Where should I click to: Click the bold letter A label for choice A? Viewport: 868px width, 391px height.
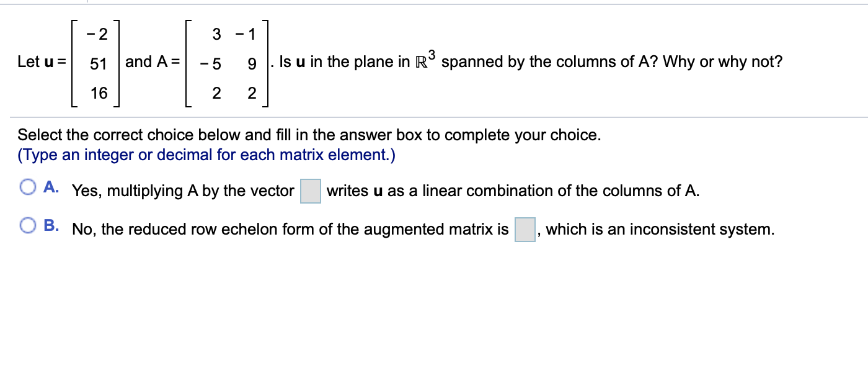tap(50, 186)
